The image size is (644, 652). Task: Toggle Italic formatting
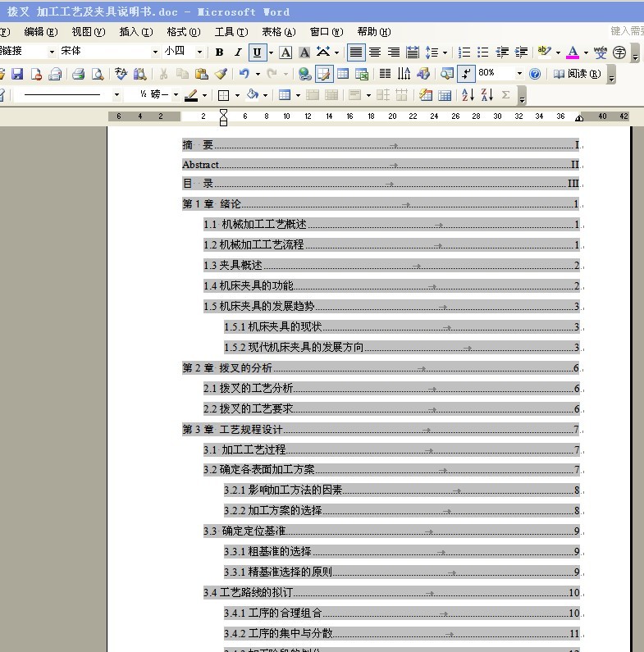[238, 52]
